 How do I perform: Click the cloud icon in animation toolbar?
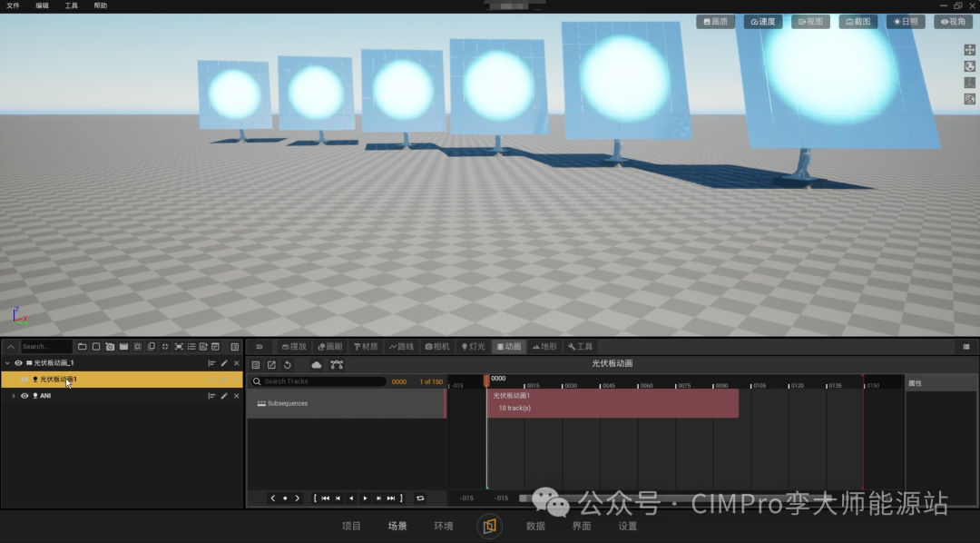click(x=317, y=365)
